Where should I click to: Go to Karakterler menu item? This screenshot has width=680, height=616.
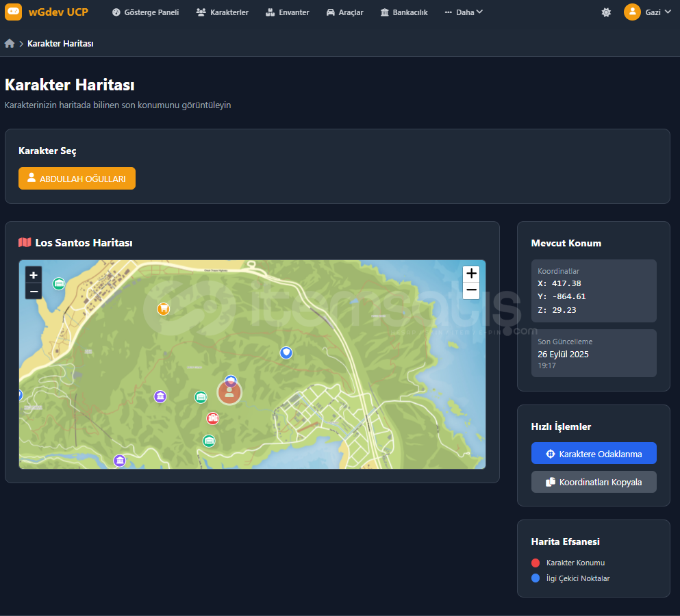223,12
